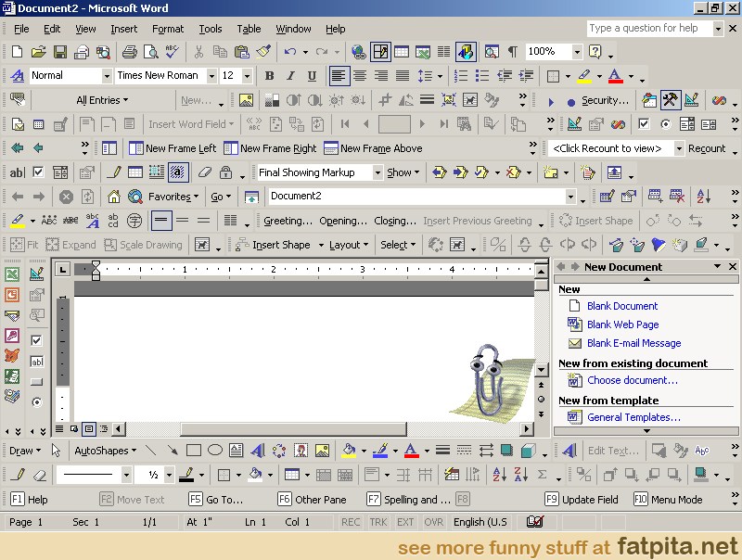Click the Show/Hide paragraph marks icon
The image size is (742, 560).
pos(512,52)
